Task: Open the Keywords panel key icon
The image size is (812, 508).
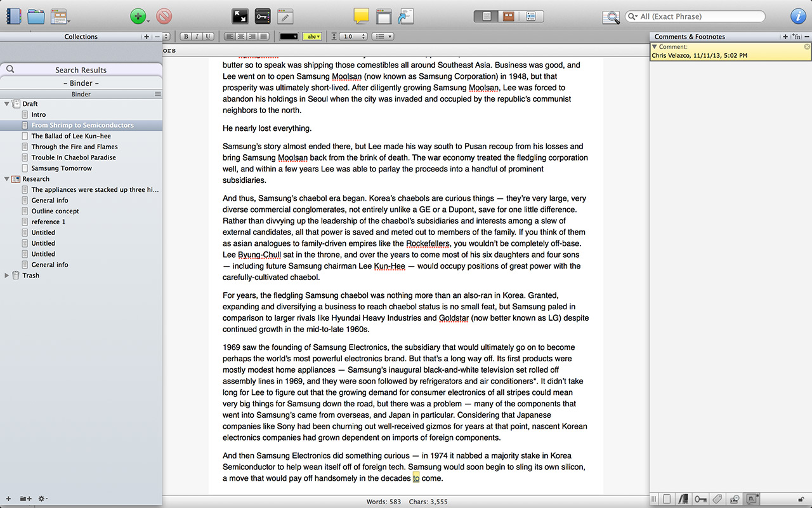Action: (x=263, y=17)
